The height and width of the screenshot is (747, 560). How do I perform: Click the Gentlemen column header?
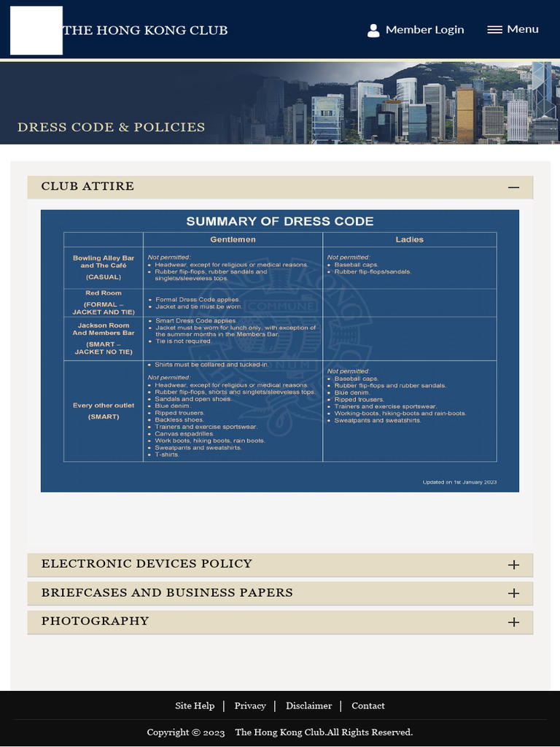(x=233, y=239)
